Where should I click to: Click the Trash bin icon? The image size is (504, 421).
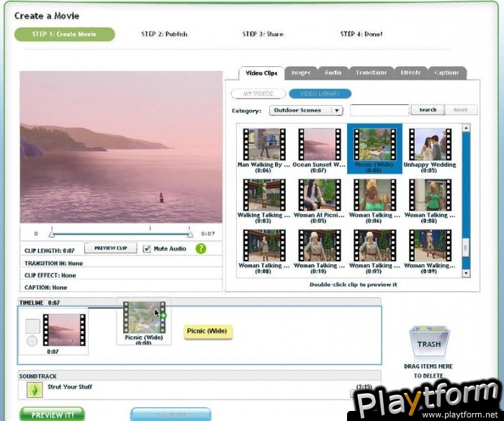point(429,341)
